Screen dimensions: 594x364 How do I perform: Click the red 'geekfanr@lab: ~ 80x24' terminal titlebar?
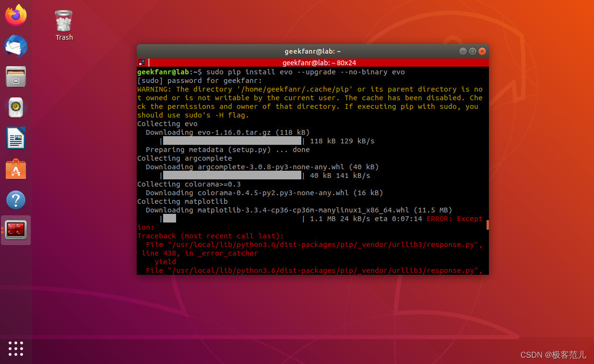pos(319,62)
